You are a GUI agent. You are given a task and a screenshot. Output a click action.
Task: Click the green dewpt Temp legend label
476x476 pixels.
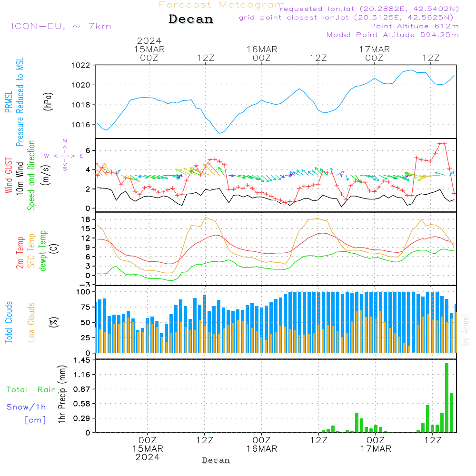tap(43, 251)
